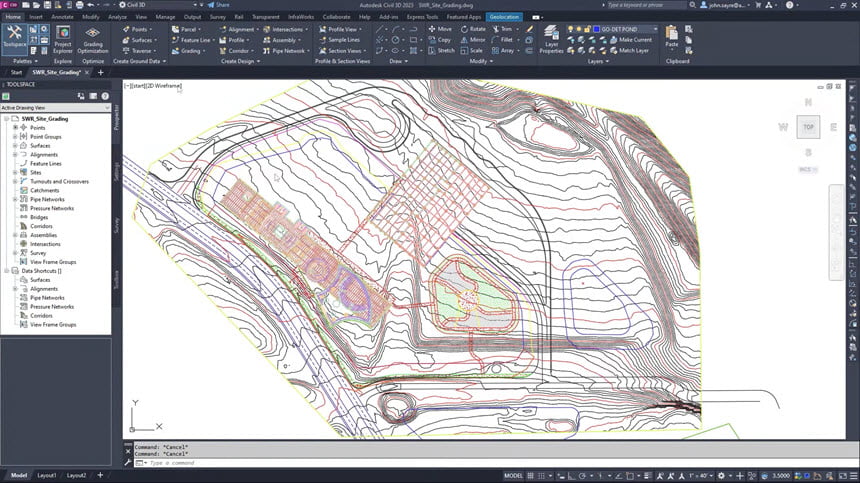Image resolution: width=860 pixels, height=483 pixels.
Task: Expand the Alignments node in Prospector tree
Action: tap(15, 155)
